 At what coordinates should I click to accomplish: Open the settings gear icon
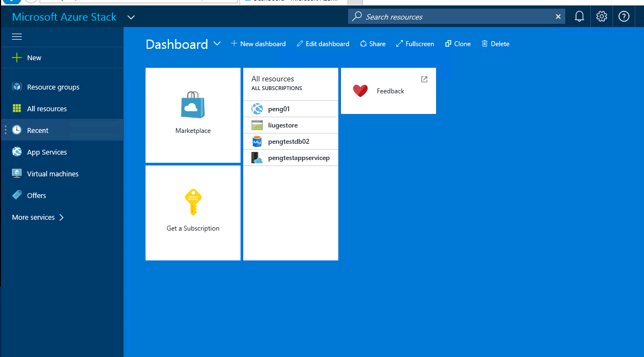click(602, 16)
